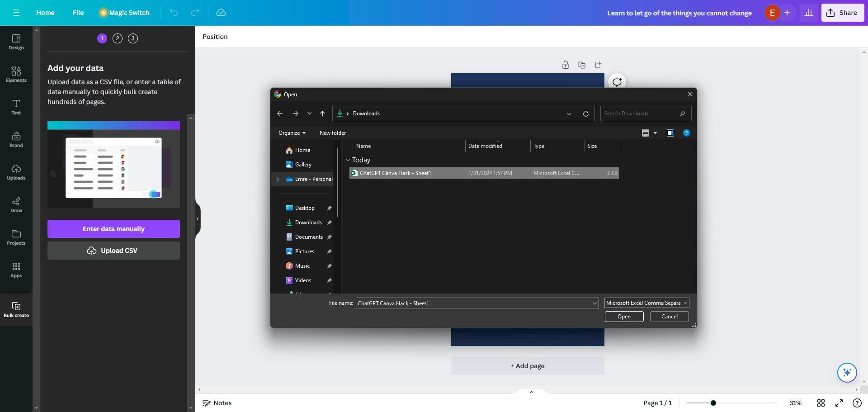Click the Undo arrow in top bar

(174, 13)
